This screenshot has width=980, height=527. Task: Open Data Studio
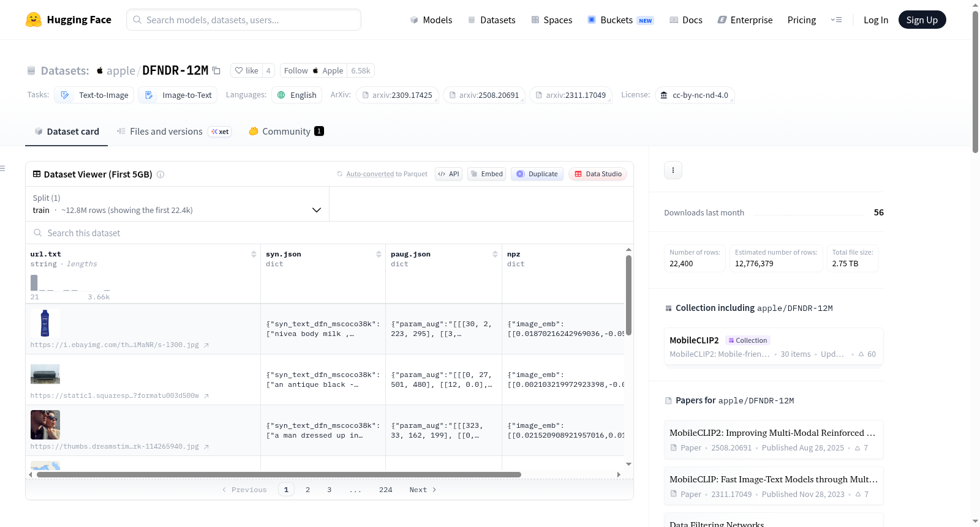[x=598, y=174]
